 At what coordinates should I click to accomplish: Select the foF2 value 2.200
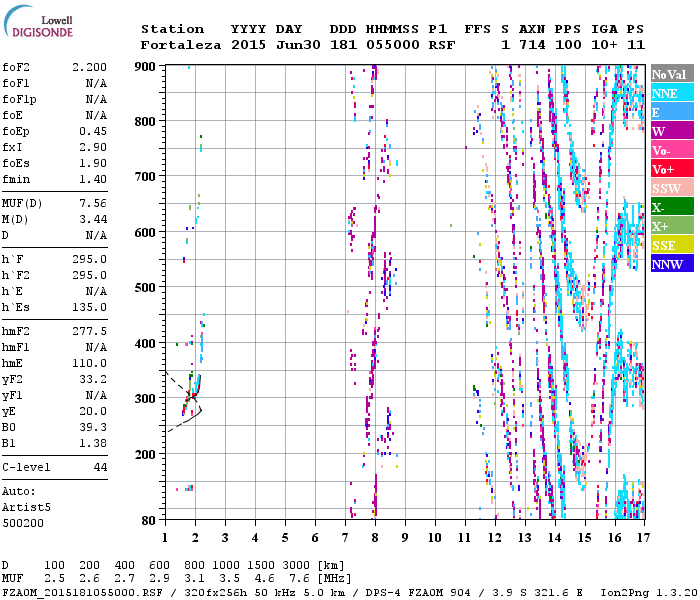click(x=89, y=66)
